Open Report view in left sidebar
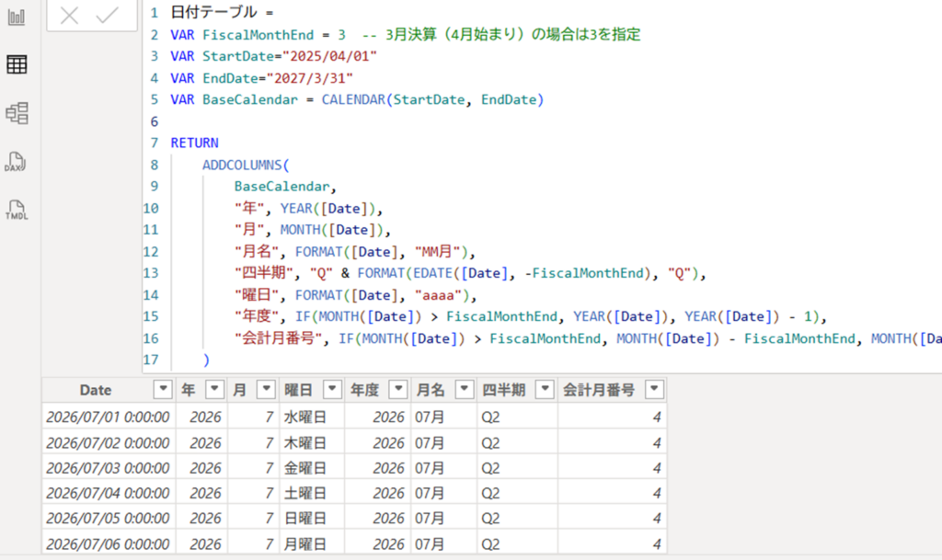The image size is (942, 560). [x=17, y=17]
